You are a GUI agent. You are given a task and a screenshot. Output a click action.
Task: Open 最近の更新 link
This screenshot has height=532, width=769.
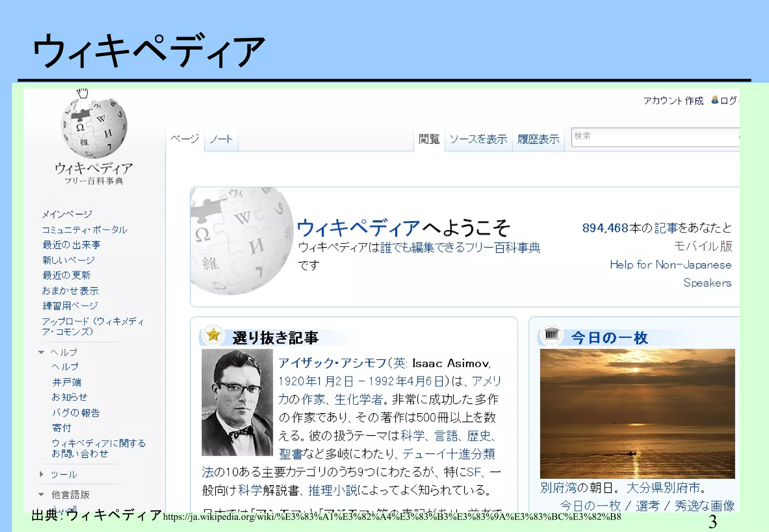click(x=66, y=275)
